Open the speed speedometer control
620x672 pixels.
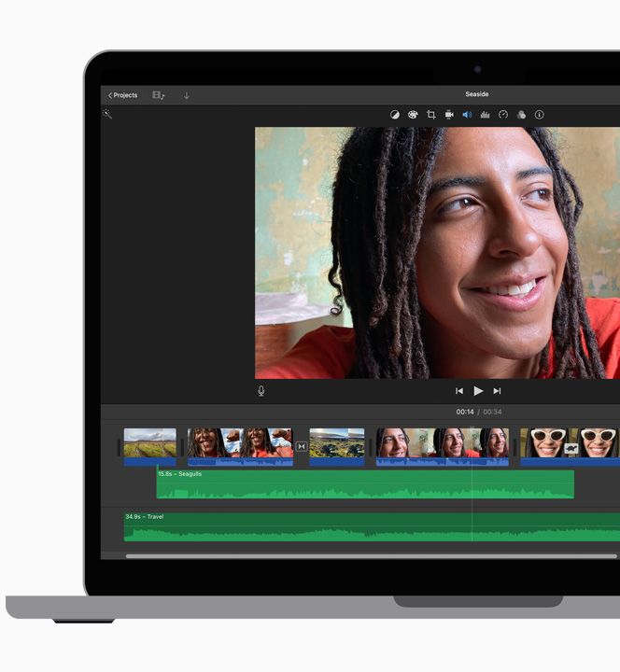(503, 115)
